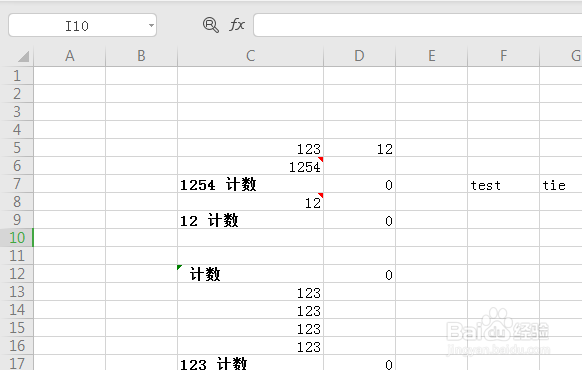Select all cells with the corner triangle
This screenshot has height=370, width=582.
pos(23,57)
